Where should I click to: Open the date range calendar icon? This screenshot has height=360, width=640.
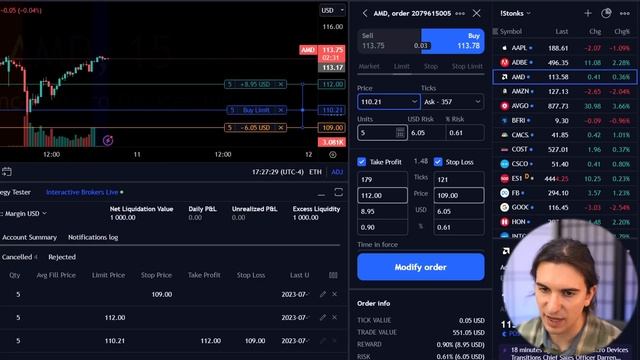coord(7,172)
